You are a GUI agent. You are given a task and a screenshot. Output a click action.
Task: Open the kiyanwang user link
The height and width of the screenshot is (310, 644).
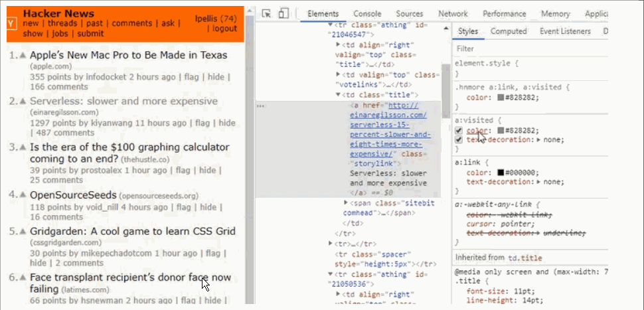pyautogui.click(x=112, y=123)
